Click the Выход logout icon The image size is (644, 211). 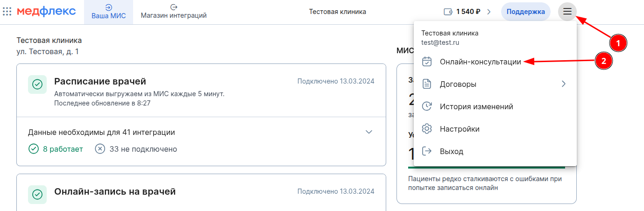click(x=426, y=151)
